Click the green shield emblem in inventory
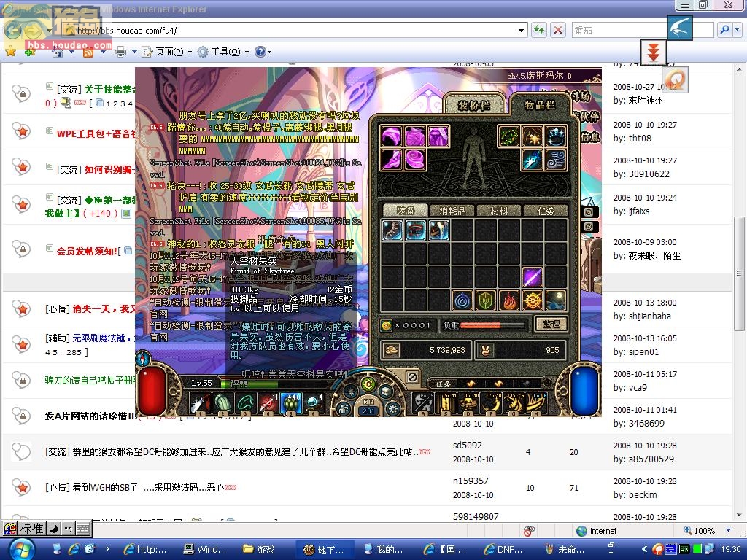The height and width of the screenshot is (560, 747). [485, 300]
